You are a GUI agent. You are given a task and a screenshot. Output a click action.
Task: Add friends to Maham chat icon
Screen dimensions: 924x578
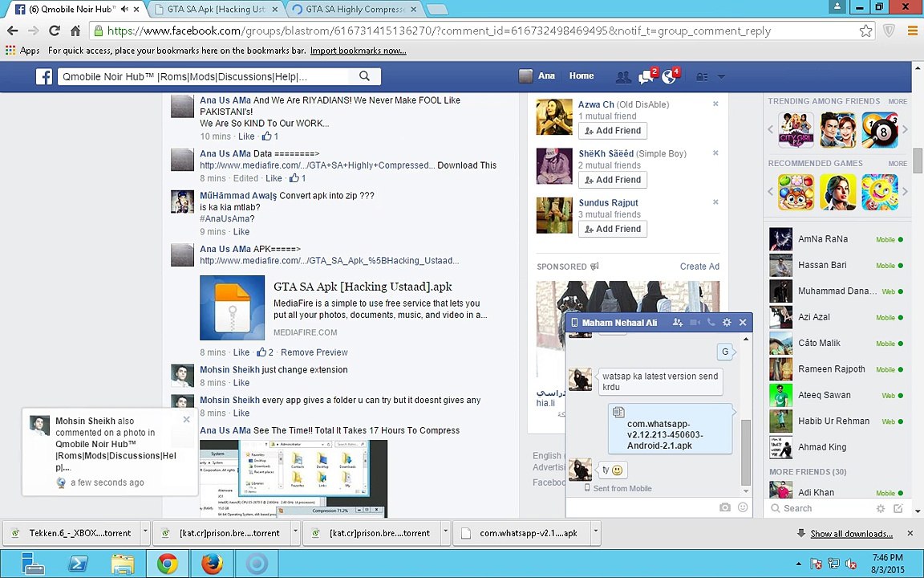coord(678,323)
